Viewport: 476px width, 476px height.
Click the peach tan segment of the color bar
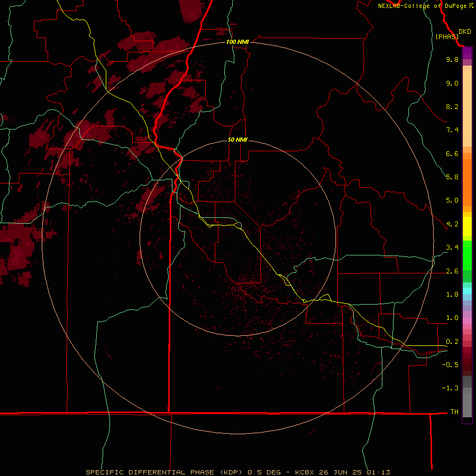click(467, 108)
